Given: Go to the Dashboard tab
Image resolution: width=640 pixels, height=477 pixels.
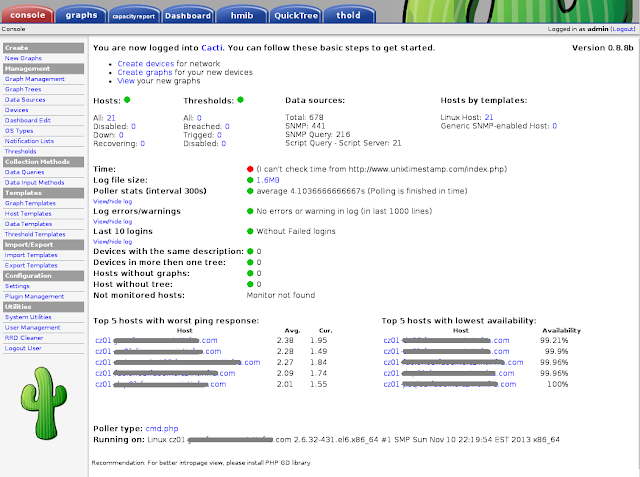Looking at the screenshot, I should tap(188, 16).
